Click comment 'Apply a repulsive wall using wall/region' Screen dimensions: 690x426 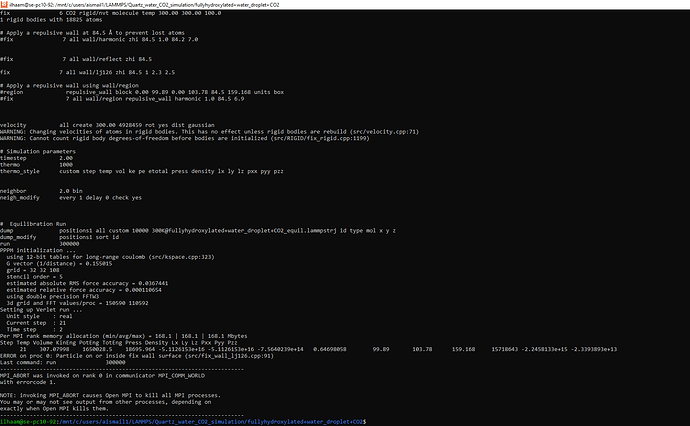point(70,86)
